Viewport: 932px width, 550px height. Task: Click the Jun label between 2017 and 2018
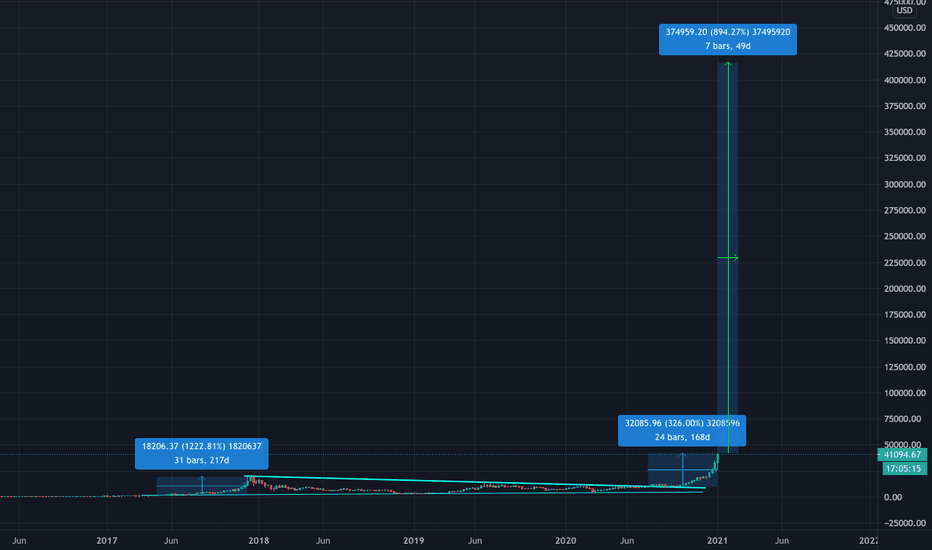[x=171, y=540]
